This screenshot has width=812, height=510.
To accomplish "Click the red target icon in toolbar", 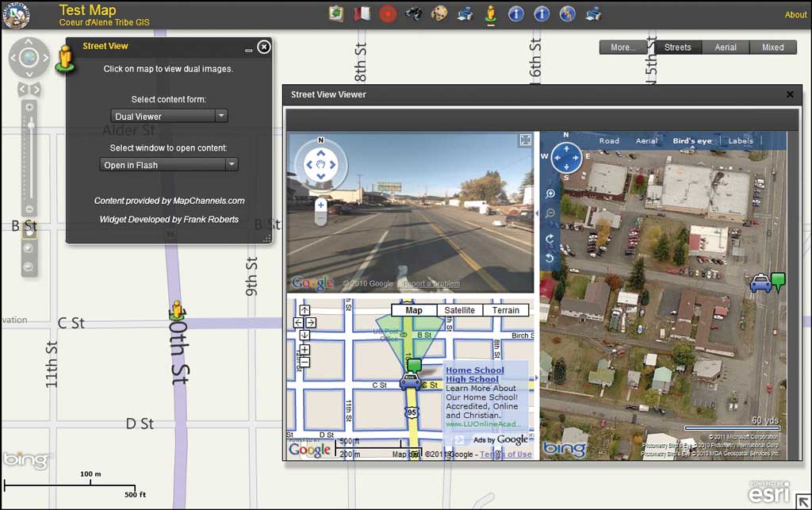I will [388, 13].
